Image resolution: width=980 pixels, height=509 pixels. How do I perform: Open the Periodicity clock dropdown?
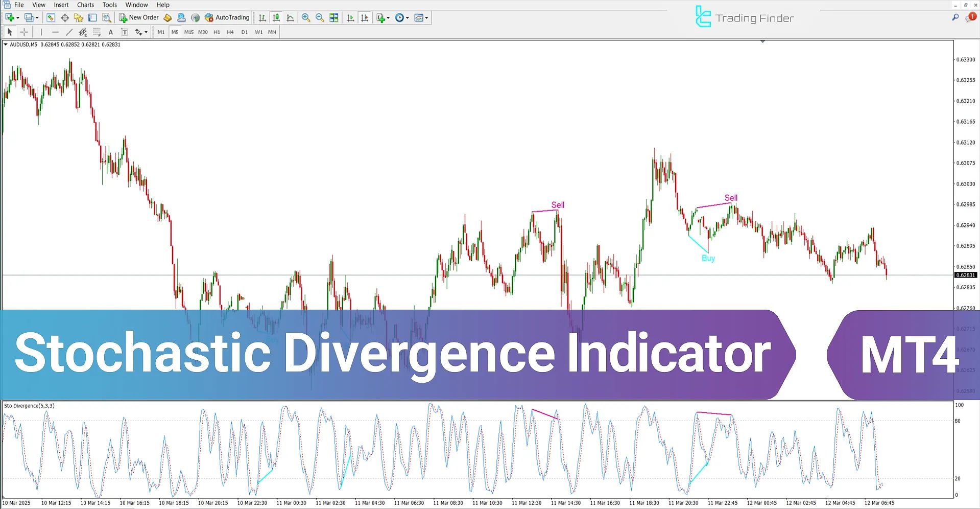pyautogui.click(x=402, y=18)
